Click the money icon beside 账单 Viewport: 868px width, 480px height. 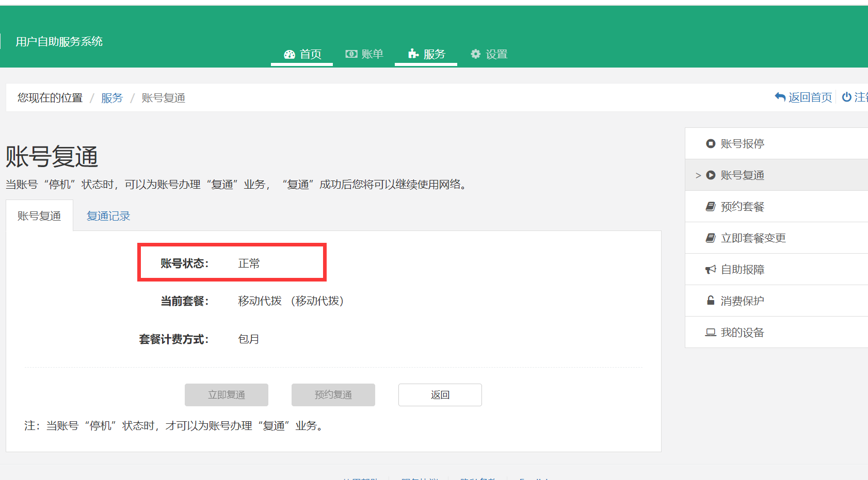[x=351, y=54]
